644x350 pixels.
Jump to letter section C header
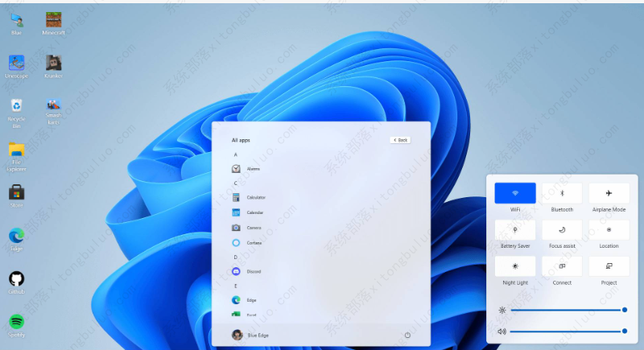235,183
